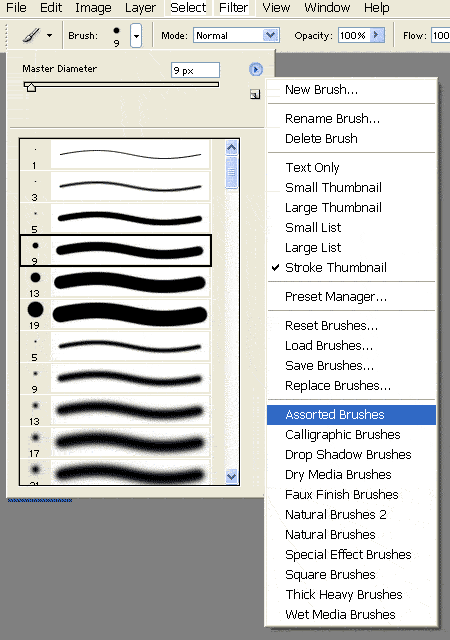Click the Opacity 100% field
Viewport: 450px width, 640px height.
tap(354, 36)
